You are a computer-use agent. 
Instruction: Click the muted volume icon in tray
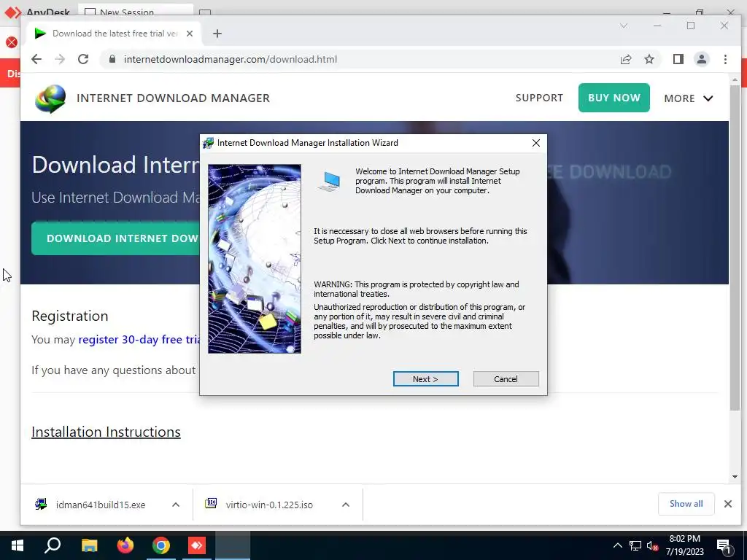[x=653, y=545]
